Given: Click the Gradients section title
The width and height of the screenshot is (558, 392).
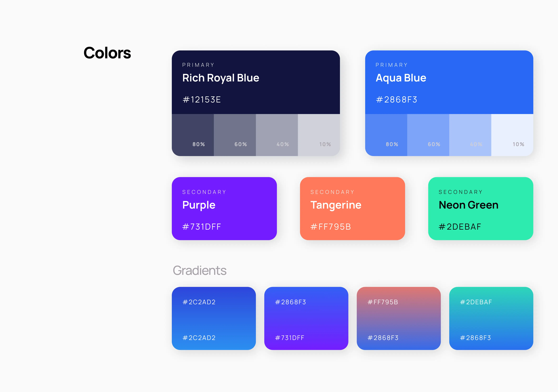Looking at the screenshot, I should [200, 270].
